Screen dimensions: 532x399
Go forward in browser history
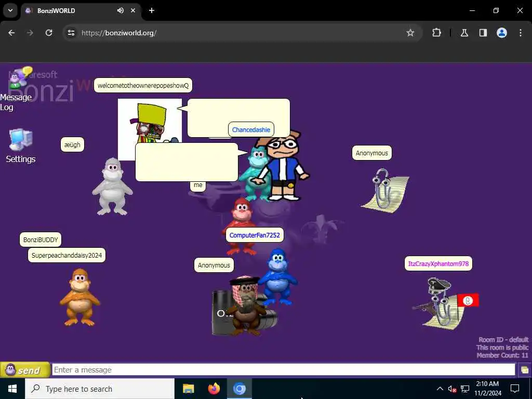30,33
